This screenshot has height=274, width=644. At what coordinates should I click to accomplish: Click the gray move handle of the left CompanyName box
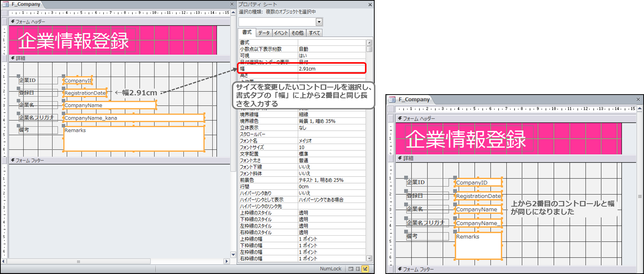point(64,101)
